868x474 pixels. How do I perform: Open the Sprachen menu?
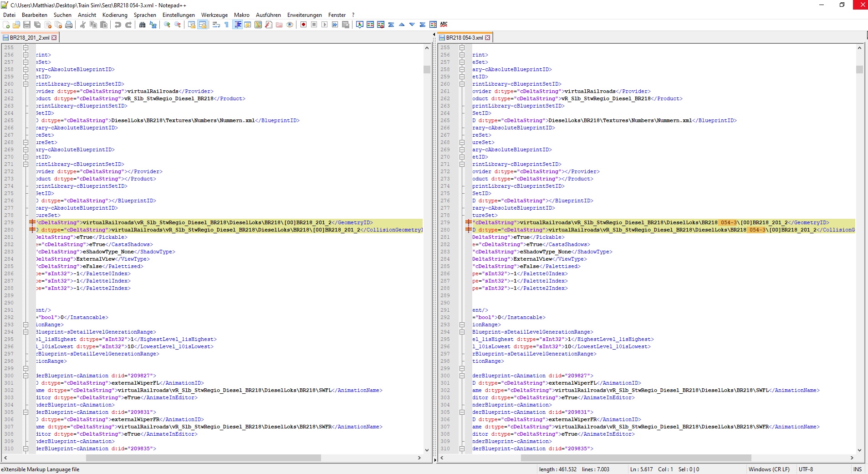click(x=145, y=15)
